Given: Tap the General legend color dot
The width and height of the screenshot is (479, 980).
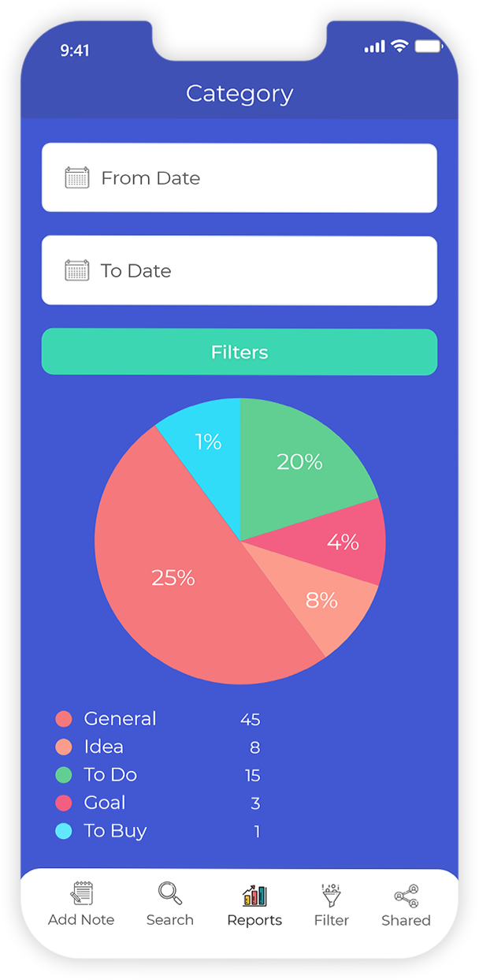Looking at the screenshot, I should (x=64, y=719).
